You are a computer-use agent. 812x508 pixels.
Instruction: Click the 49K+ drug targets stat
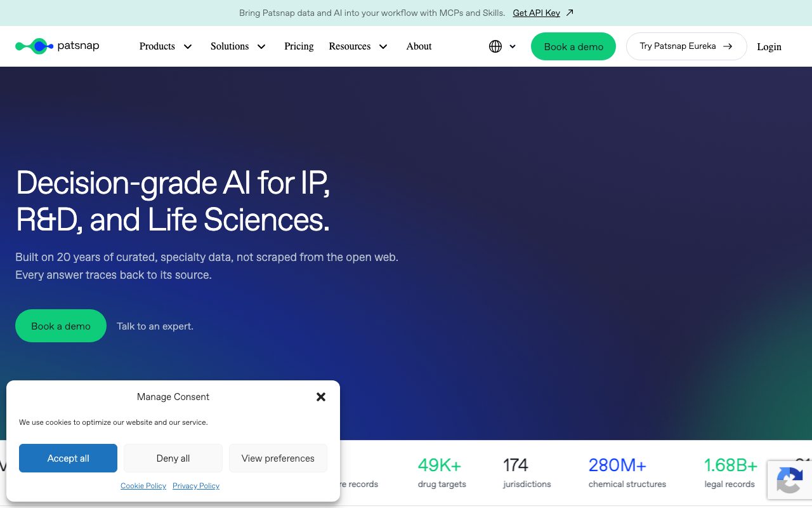pos(442,474)
